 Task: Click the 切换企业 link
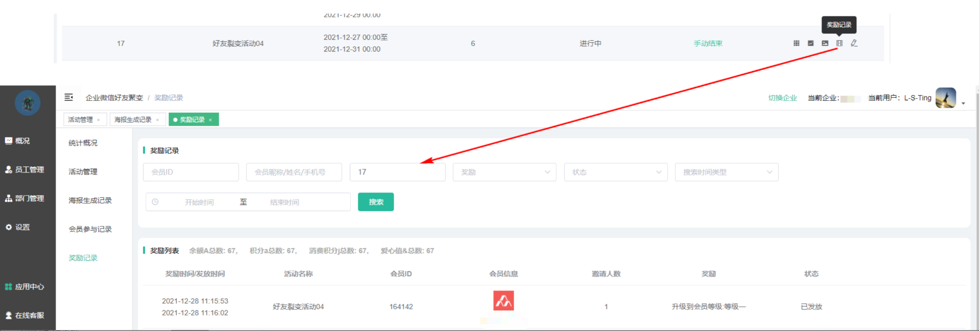coord(782,98)
